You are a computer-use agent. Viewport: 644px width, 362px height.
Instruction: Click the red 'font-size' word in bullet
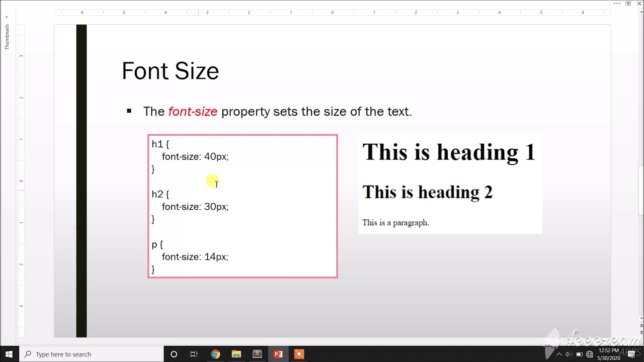[x=193, y=111]
